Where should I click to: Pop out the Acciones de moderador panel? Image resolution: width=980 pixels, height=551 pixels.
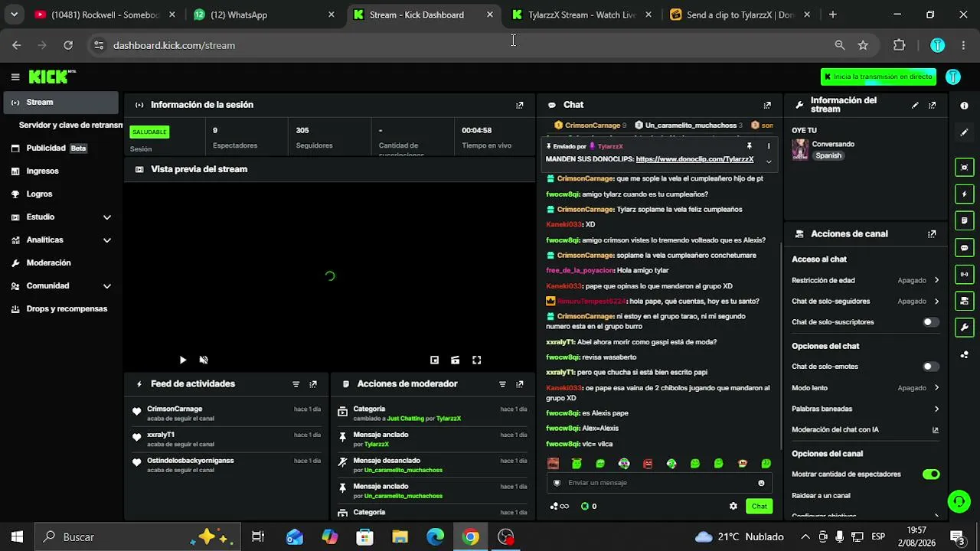[520, 384]
